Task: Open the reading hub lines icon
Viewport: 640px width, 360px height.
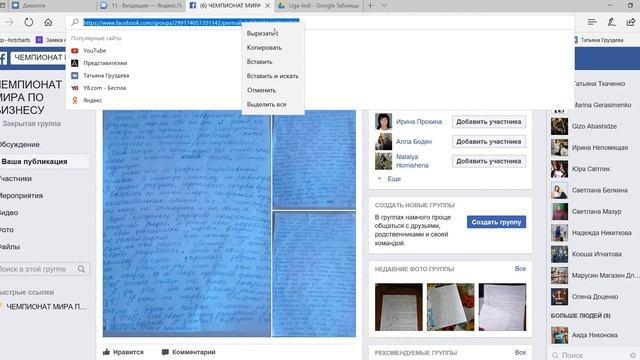Action: [592, 22]
